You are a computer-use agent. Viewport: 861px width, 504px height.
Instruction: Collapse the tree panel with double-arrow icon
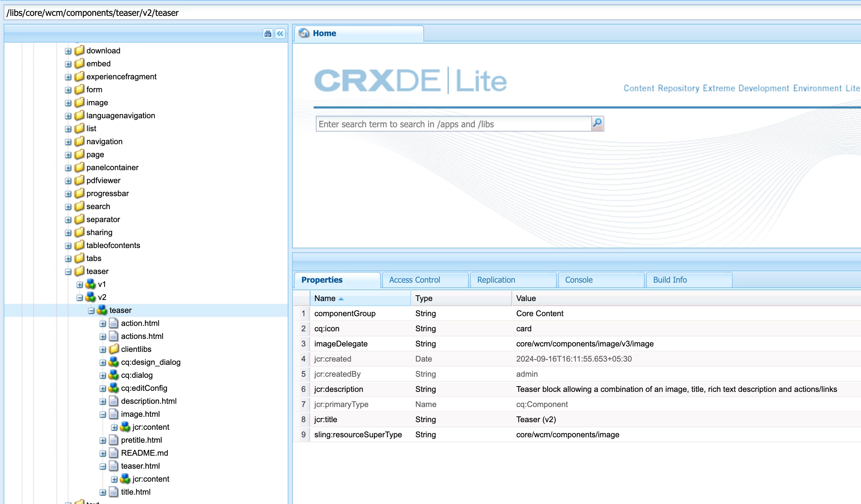(x=280, y=34)
